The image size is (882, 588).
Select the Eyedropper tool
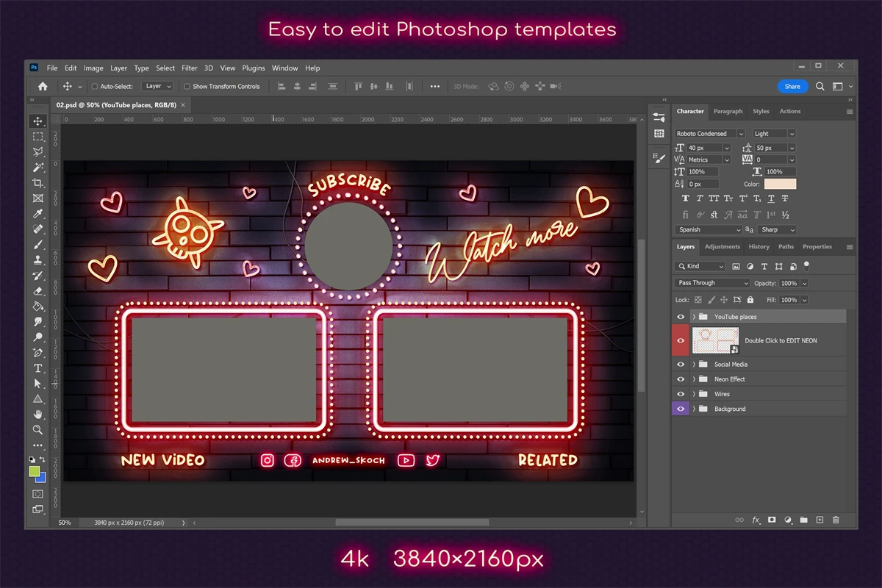[38, 214]
